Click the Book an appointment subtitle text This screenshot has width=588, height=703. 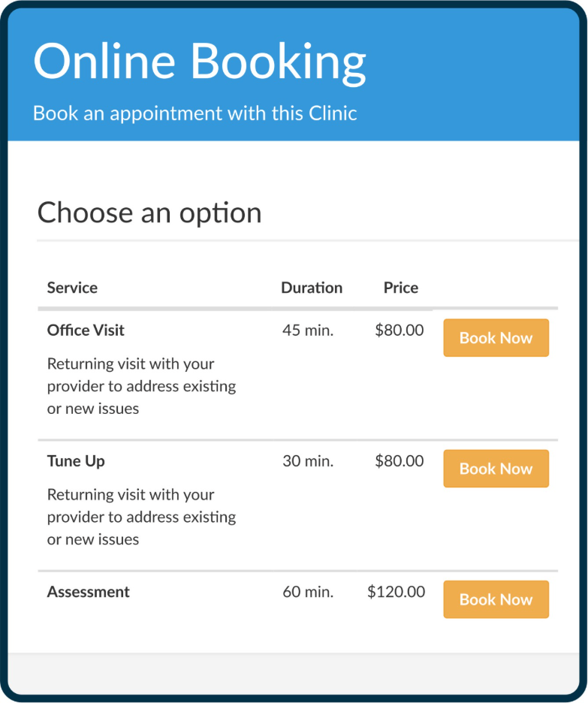coord(194,113)
